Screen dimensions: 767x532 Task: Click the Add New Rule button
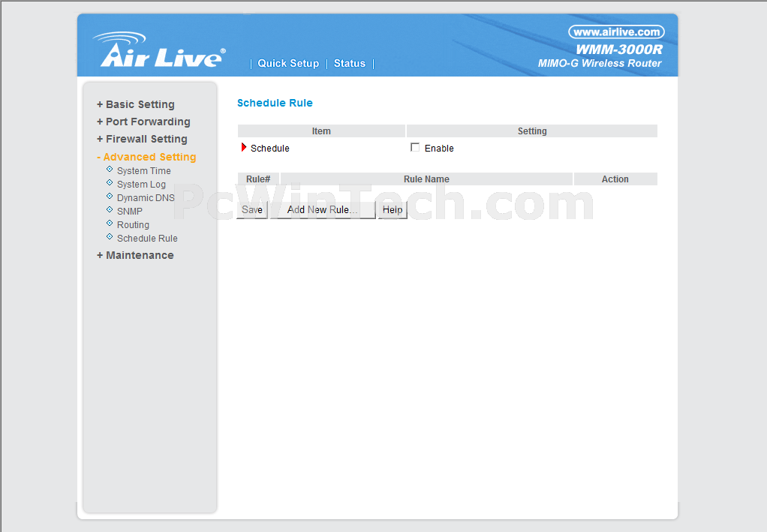[323, 210]
